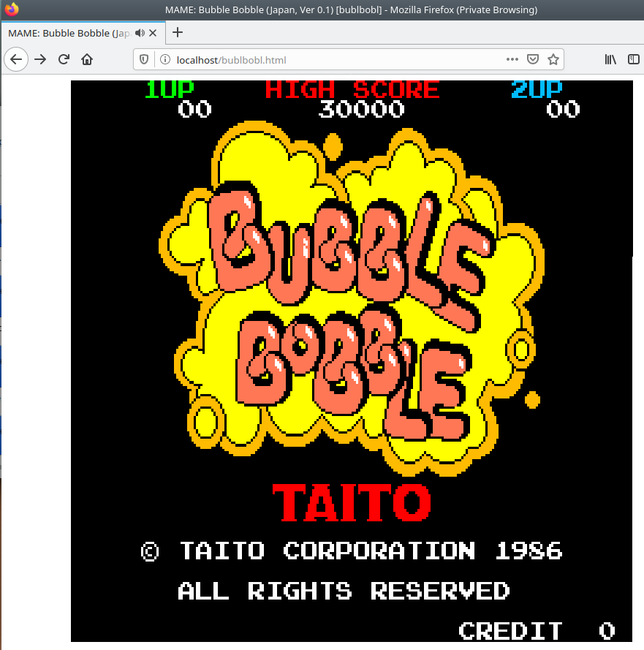Mute the tab audio speaker icon
This screenshot has width=644, height=650.
tap(140, 33)
